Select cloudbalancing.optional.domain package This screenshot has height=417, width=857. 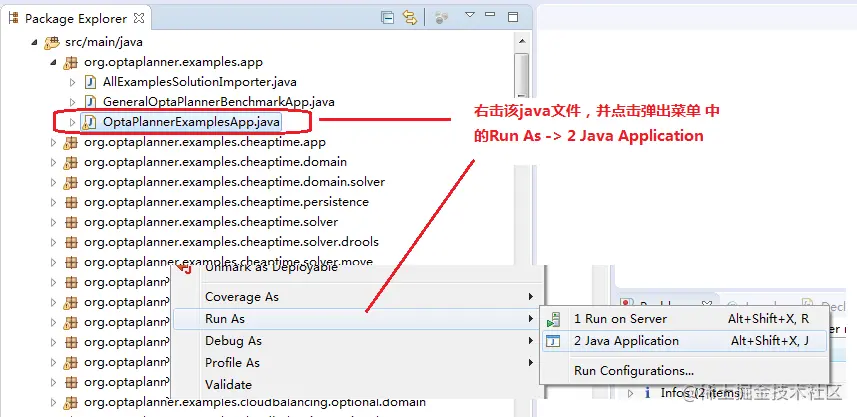(x=255, y=402)
